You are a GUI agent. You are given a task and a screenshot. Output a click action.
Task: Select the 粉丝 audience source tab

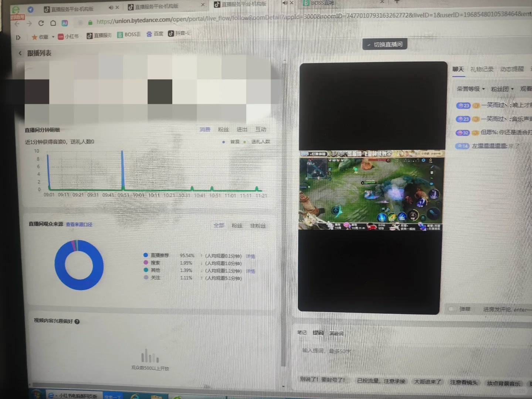pyautogui.click(x=237, y=226)
